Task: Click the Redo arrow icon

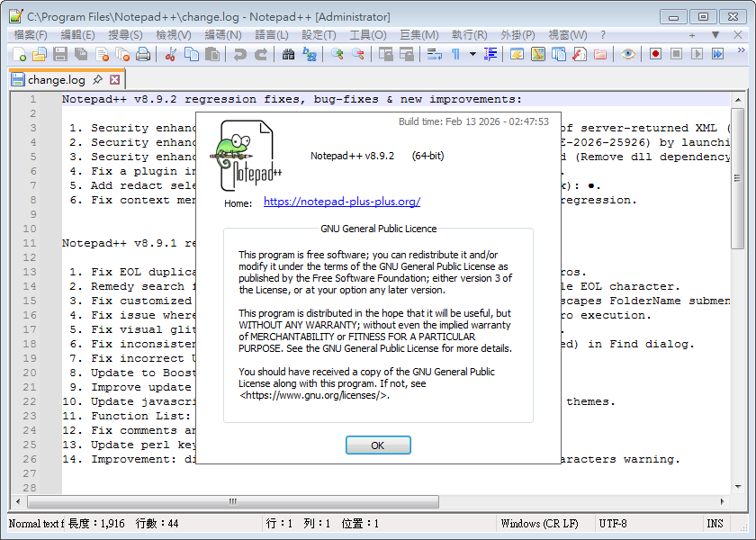Action: [260, 54]
